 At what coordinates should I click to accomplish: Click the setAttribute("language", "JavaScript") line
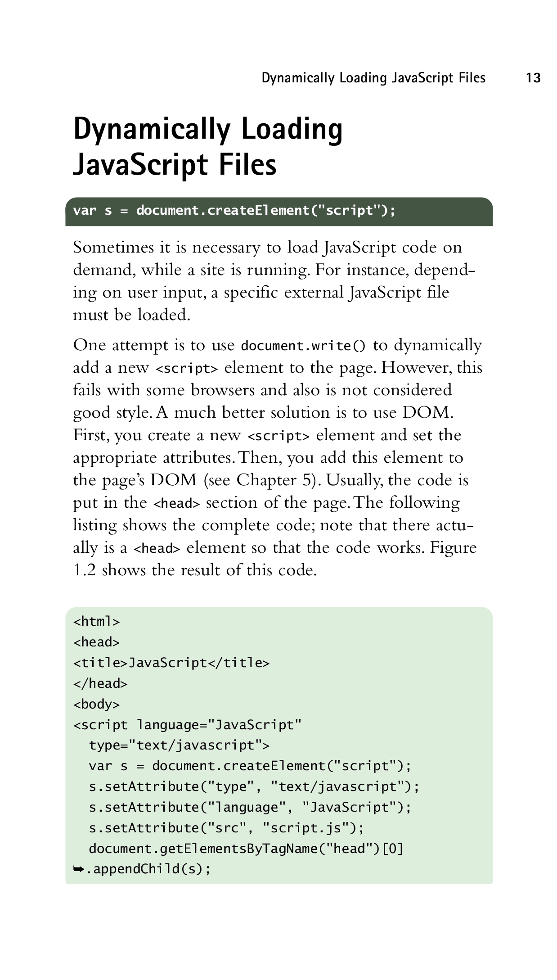[250, 808]
